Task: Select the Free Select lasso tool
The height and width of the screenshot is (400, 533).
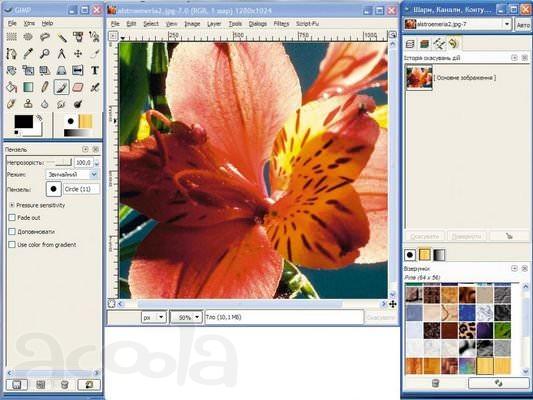Action: pos(45,37)
